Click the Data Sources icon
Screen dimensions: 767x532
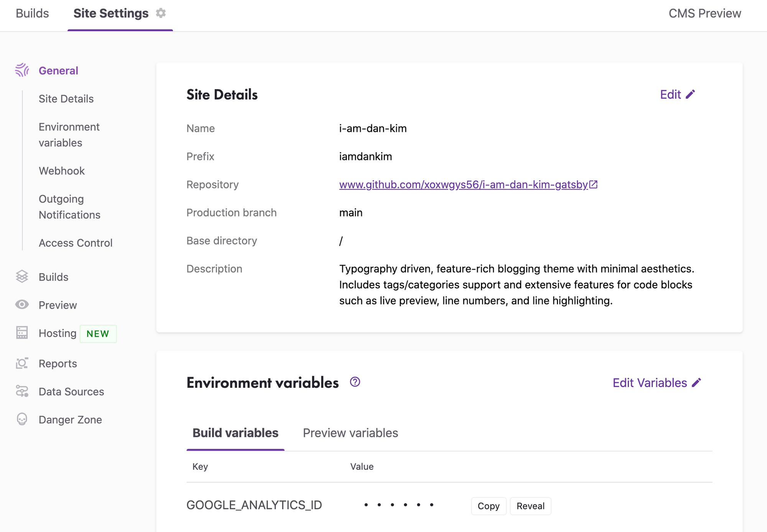click(22, 391)
